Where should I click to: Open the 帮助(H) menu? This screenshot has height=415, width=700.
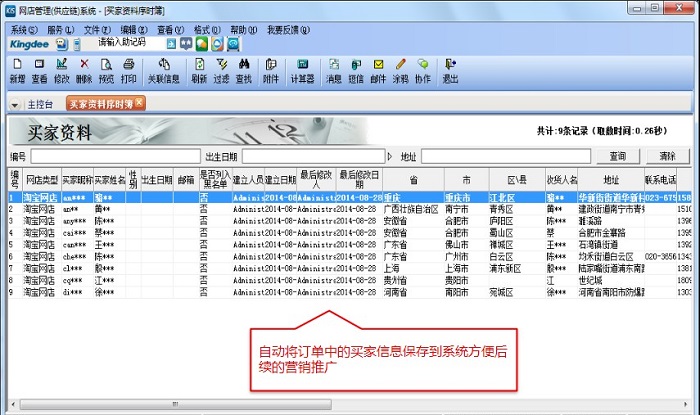[244, 30]
